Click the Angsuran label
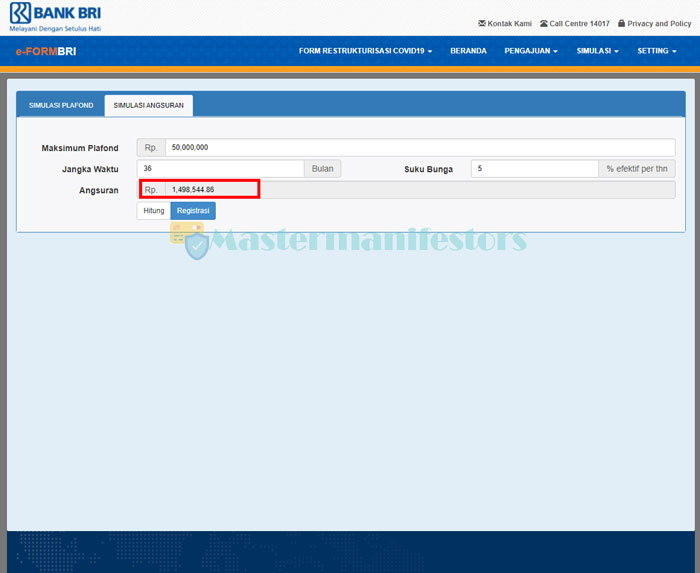Screen dimensions: 700x573 [x=99, y=191]
